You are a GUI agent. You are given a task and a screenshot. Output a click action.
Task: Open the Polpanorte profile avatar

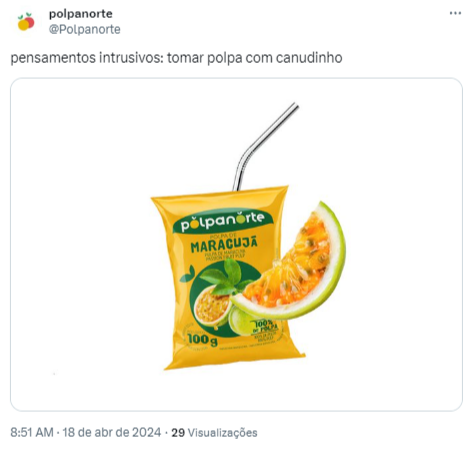pos(26,22)
